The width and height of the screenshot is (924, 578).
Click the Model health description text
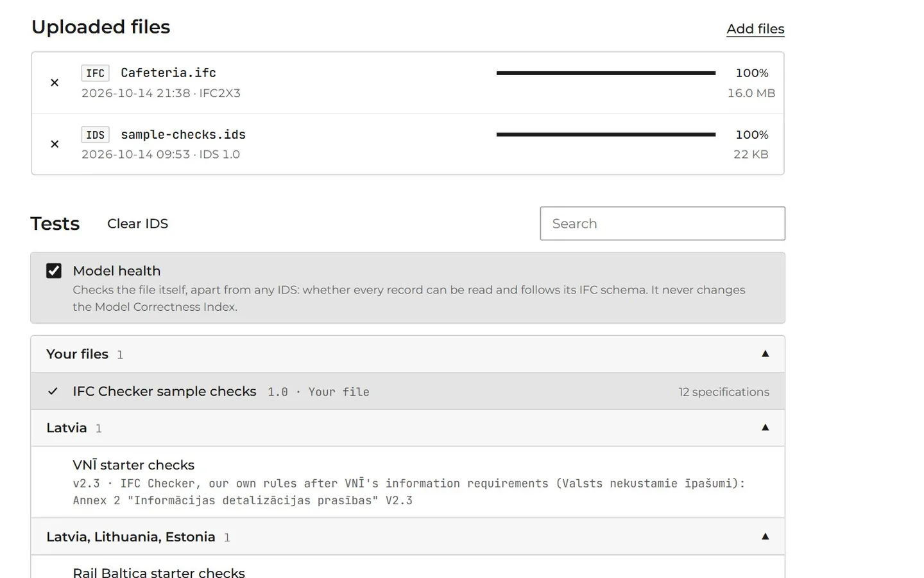point(409,298)
